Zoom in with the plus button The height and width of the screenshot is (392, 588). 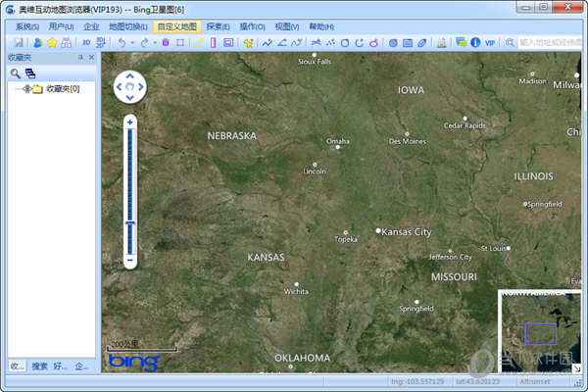[x=129, y=122]
